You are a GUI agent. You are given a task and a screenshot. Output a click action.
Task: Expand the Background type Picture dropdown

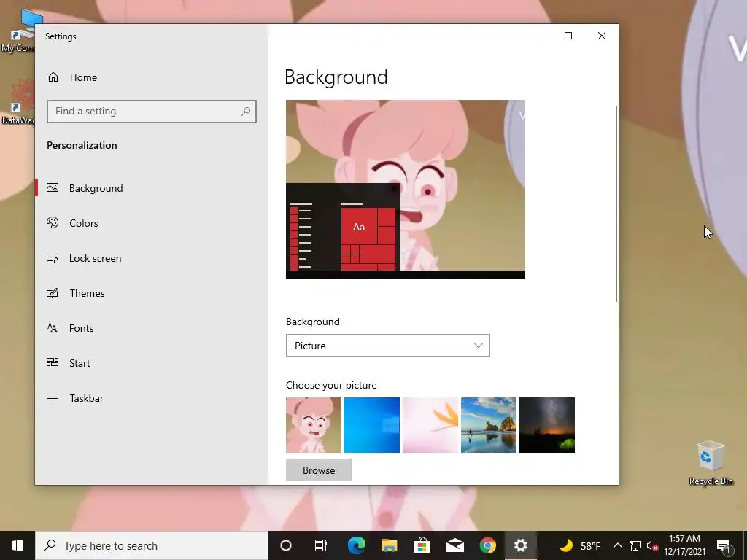388,346
